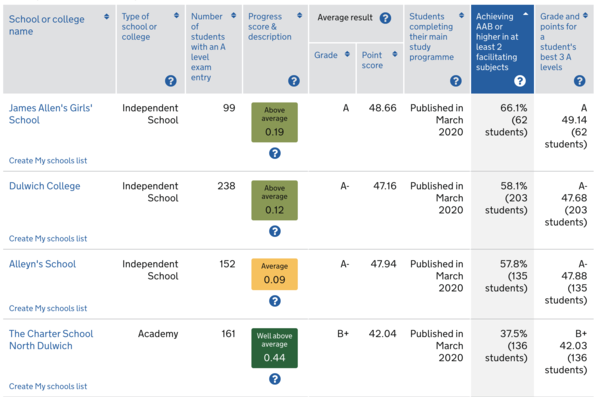
Task: Click the Average 0.09 yellow badge
Action: click(274, 274)
